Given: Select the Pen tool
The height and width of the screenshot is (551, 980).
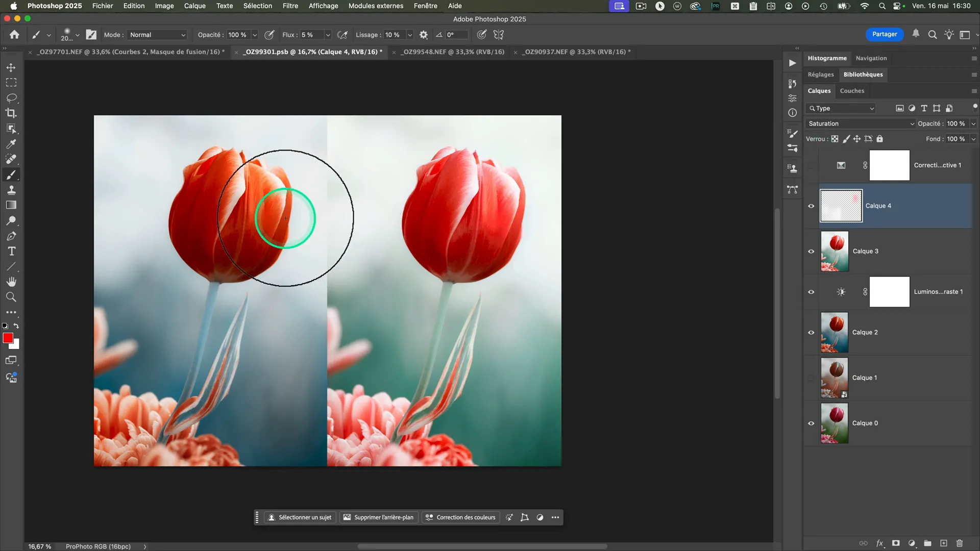Looking at the screenshot, I should (x=11, y=236).
